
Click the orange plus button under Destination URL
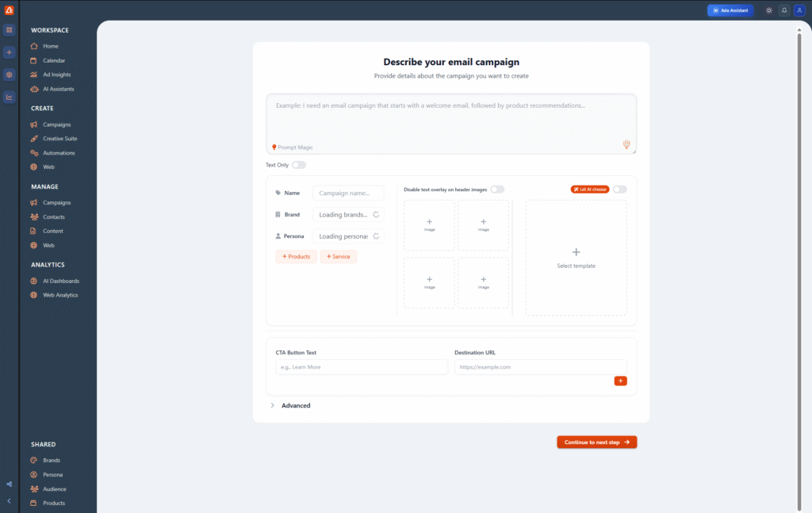coord(620,381)
